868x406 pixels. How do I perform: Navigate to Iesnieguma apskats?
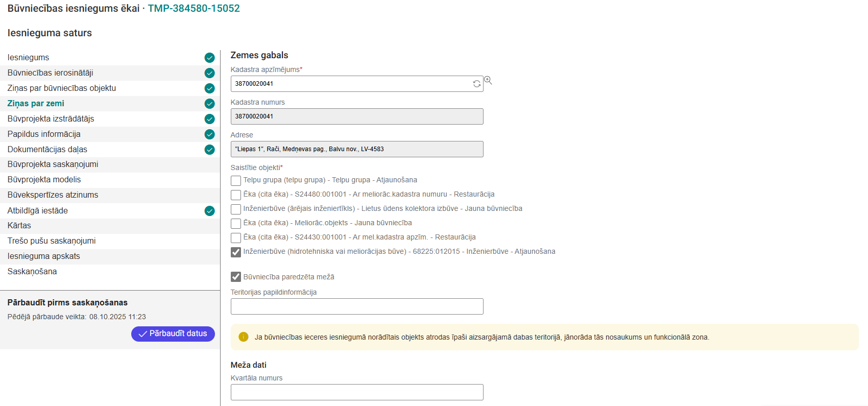(44, 256)
